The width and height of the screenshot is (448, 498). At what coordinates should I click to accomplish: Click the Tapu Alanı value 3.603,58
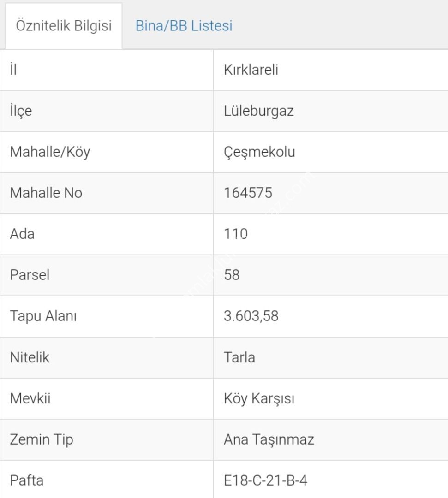coord(251,316)
